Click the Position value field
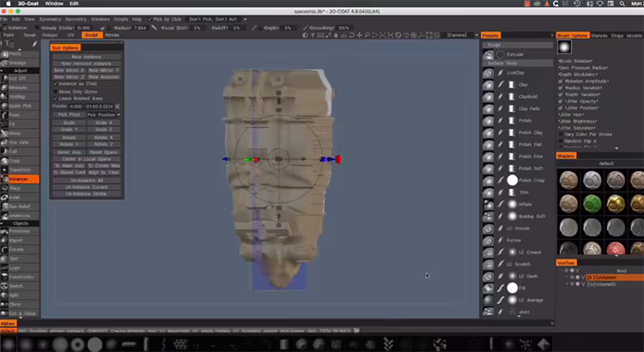This screenshot has width=644, height=352. 90,106
